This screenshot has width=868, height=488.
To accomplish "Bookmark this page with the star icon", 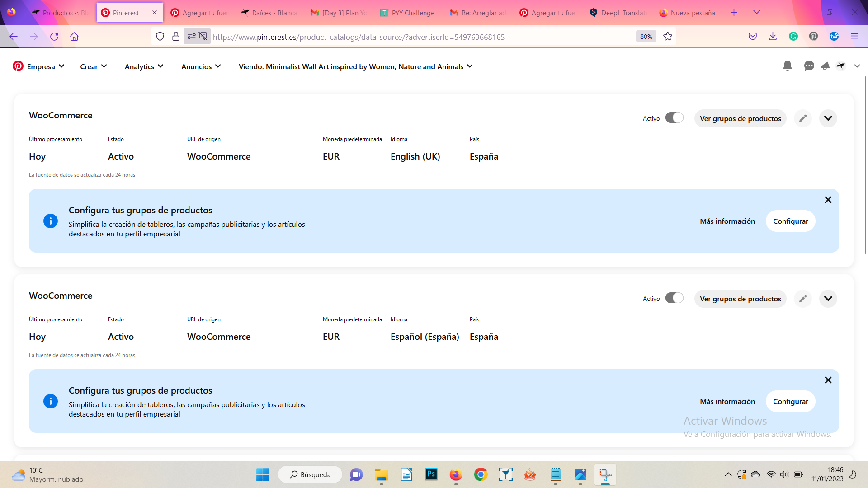I will coord(668,37).
